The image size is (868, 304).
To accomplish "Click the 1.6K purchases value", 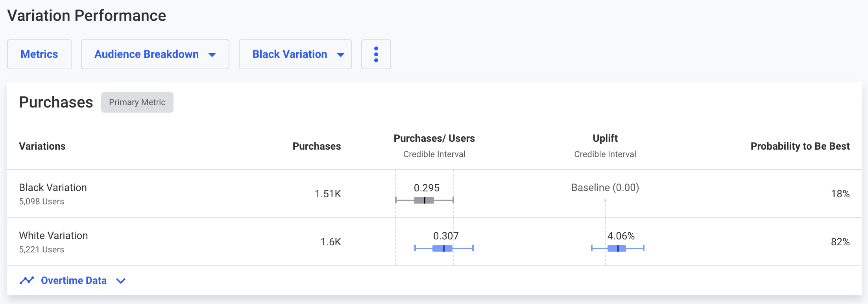I will tap(331, 242).
